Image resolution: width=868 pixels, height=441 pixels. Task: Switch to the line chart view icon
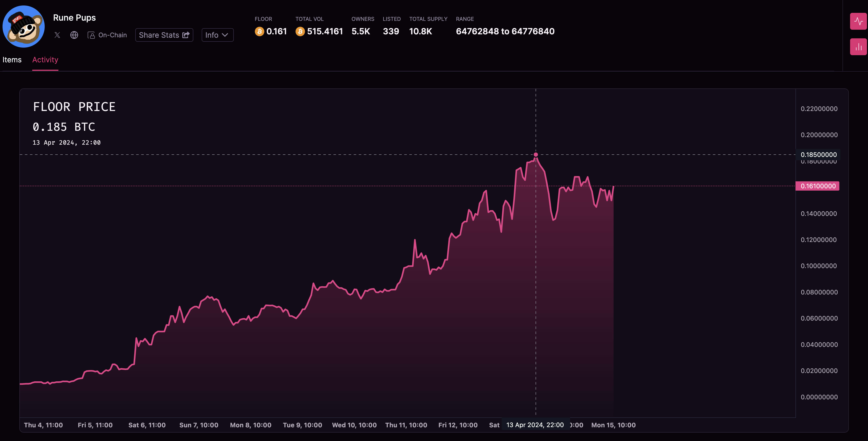pos(858,21)
